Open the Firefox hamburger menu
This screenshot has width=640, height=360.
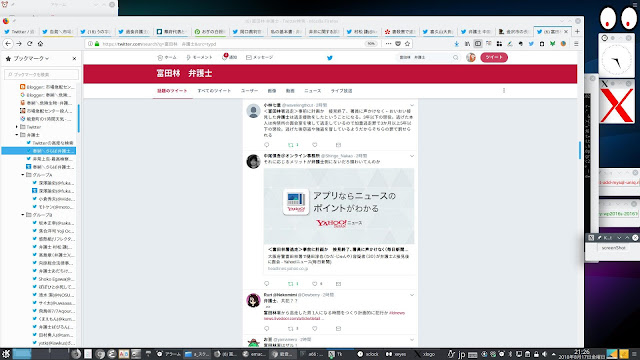[x=576, y=44]
